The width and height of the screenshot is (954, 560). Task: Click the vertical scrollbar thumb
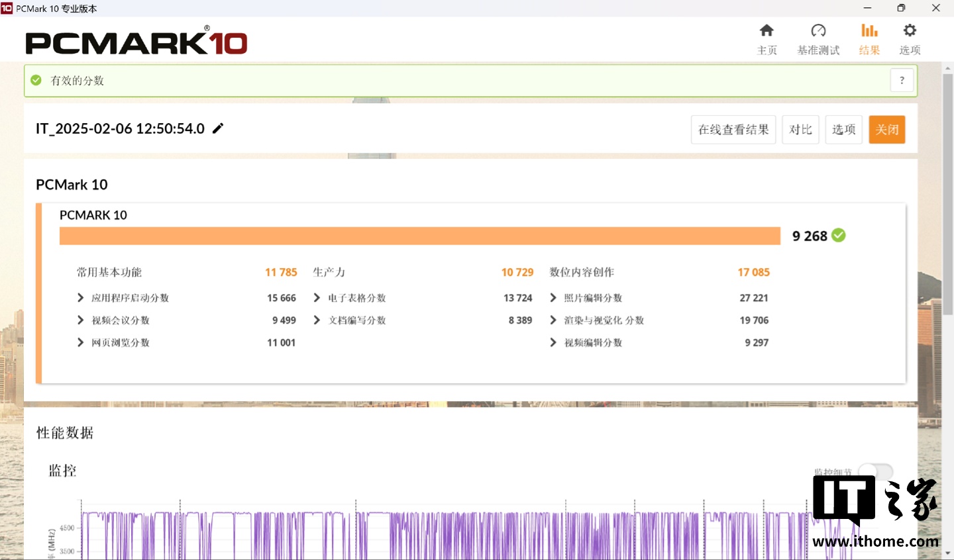pos(948,195)
